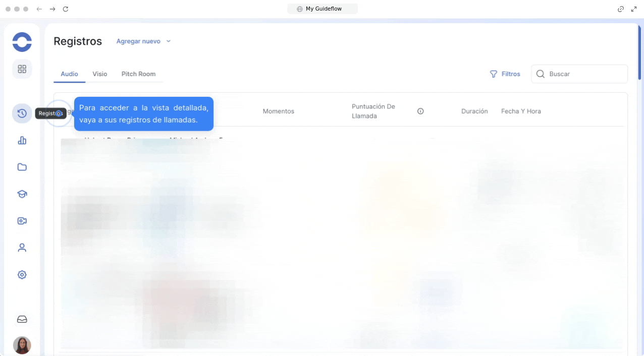Click the app logo in the sidebar
Image resolution: width=644 pixels, height=356 pixels.
[22, 42]
